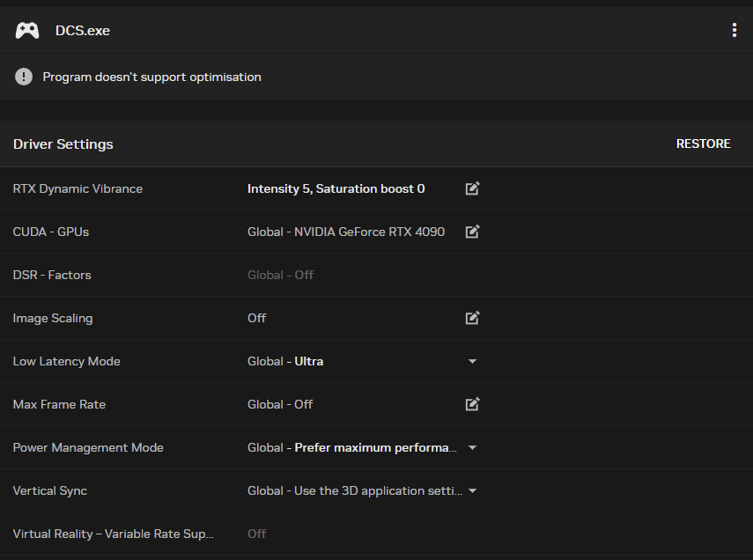
Task: Click the DSR - Factors row label
Action: (52, 275)
